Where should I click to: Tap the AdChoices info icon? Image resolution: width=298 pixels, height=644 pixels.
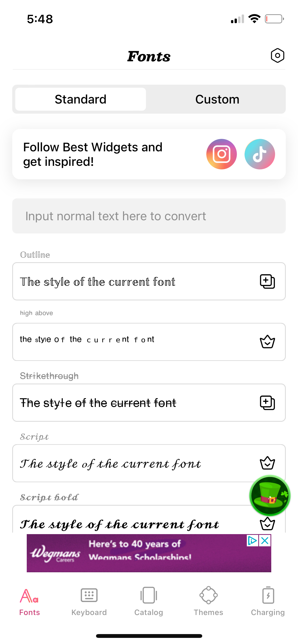[x=252, y=540]
